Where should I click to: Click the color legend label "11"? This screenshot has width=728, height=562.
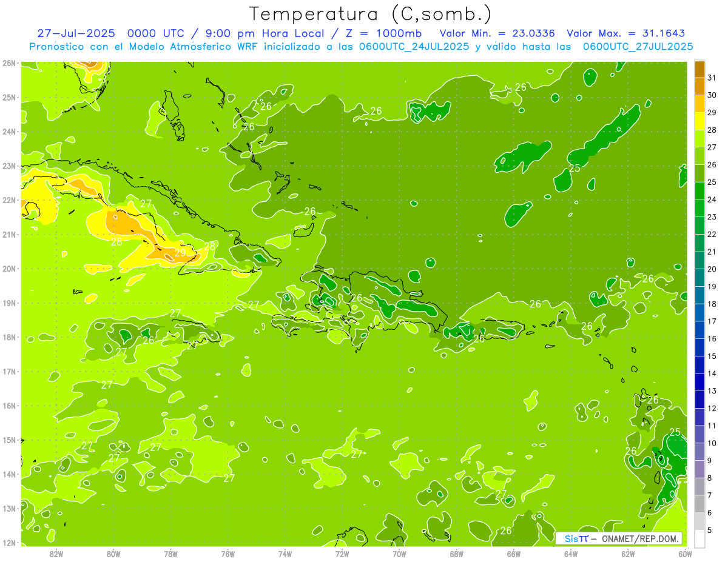coord(712,426)
